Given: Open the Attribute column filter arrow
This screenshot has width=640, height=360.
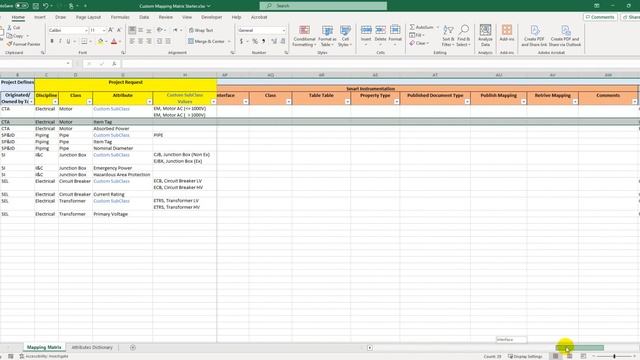Looking at the screenshot, I should 149,102.
